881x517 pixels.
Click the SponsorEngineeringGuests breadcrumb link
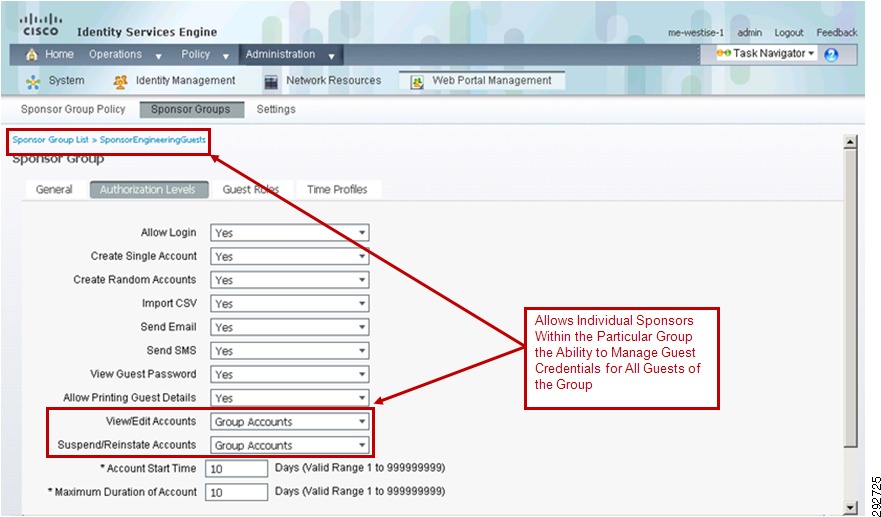(153, 139)
